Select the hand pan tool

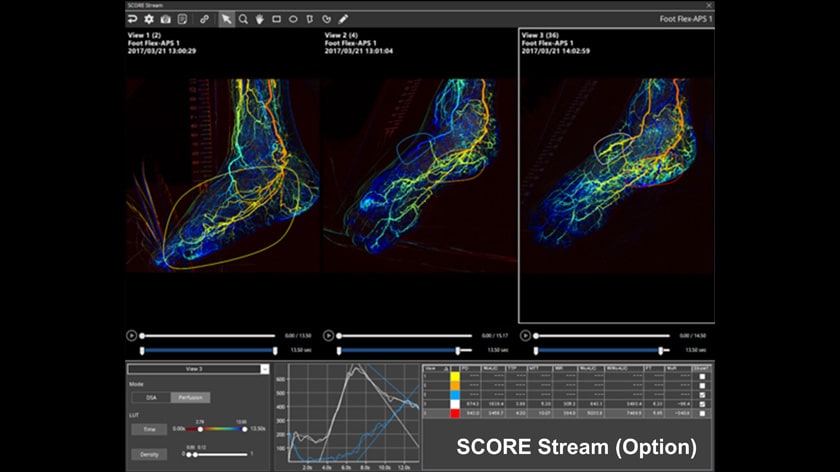pyautogui.click(x=260, y=19)
